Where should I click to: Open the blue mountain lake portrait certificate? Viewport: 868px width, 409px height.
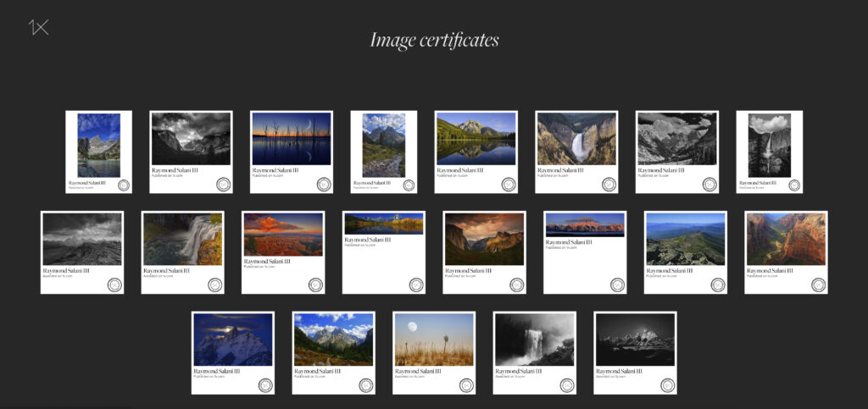coord(98,145)
